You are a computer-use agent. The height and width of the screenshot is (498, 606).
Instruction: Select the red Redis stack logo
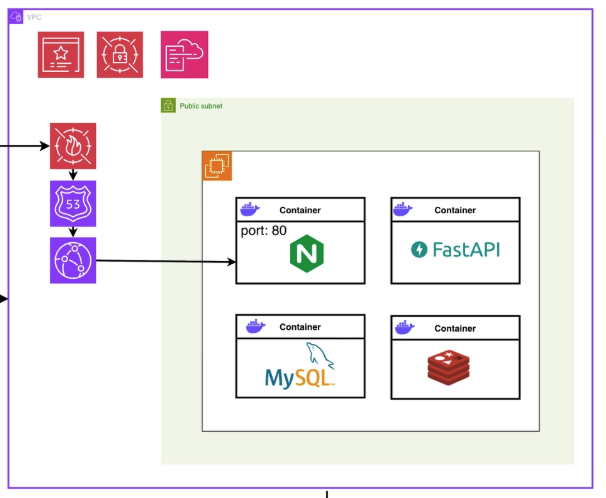coord(448,367)
